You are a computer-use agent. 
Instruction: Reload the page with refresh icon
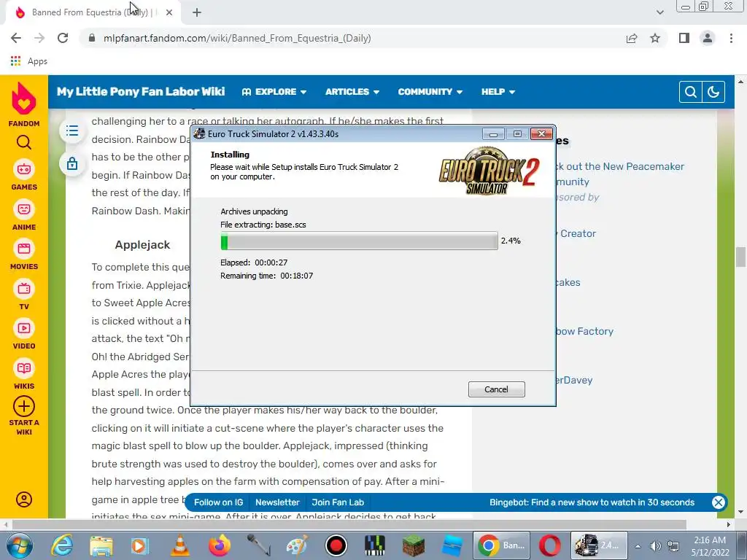point(63,38)
